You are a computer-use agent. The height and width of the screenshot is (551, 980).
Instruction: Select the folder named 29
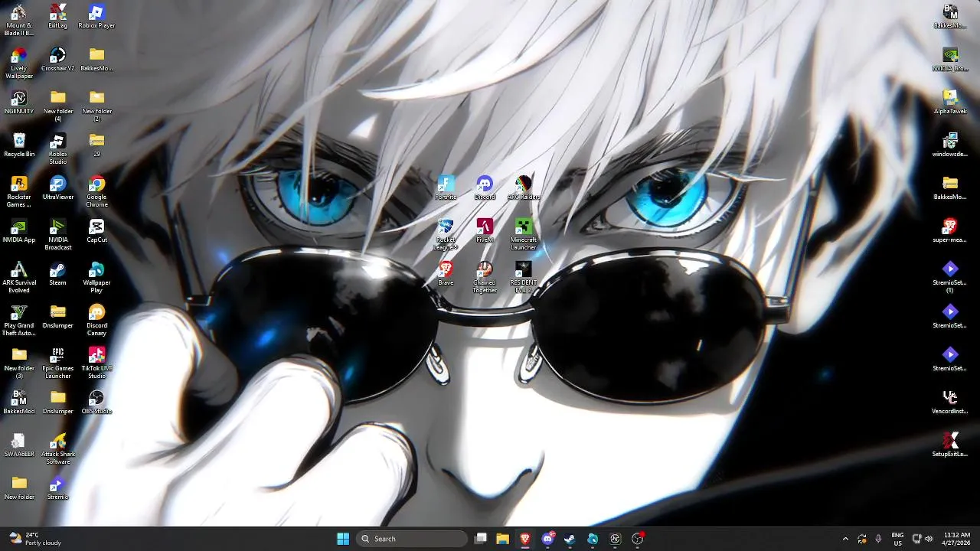(x=96, y=145)
